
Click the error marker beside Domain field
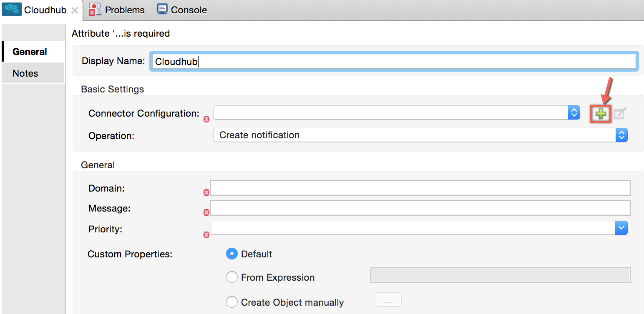click(x=206, y=192)
